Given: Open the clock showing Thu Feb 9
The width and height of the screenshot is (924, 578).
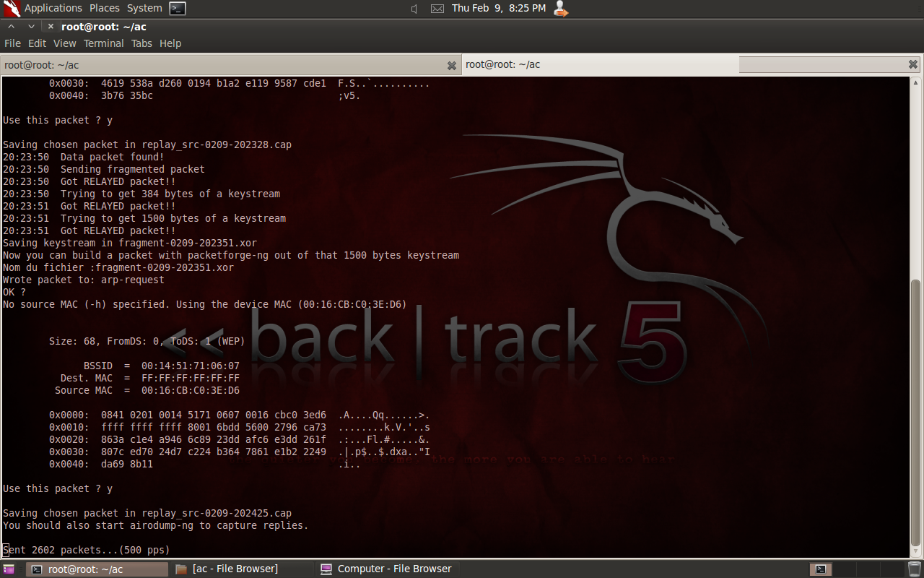Looking at the screenshot, I should [499, 8].
